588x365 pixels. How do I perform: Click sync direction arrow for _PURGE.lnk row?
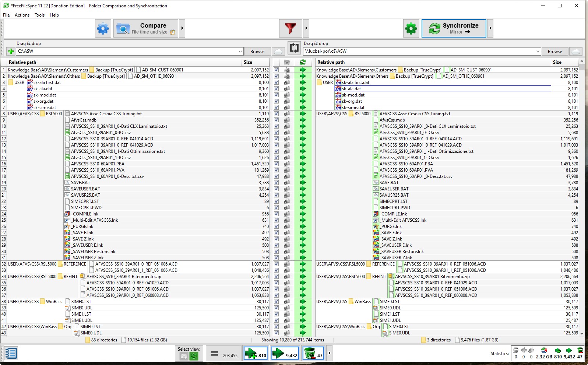[303, 227]
